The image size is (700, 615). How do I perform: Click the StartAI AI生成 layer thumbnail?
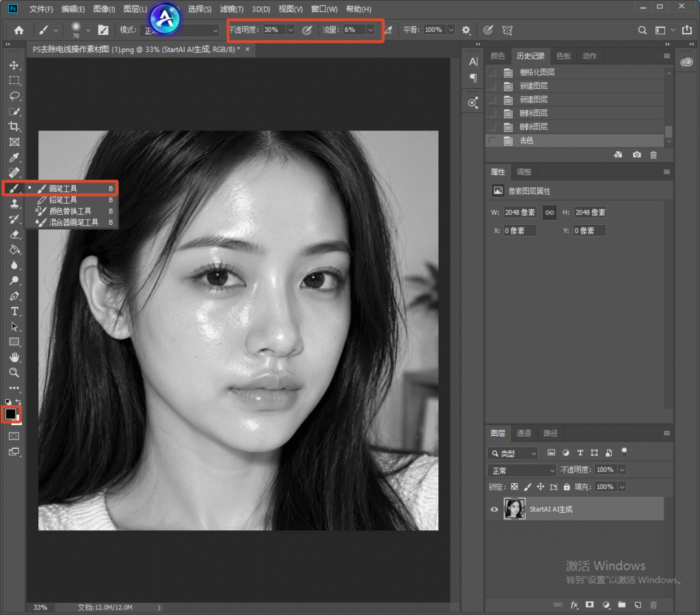point(515,509)
